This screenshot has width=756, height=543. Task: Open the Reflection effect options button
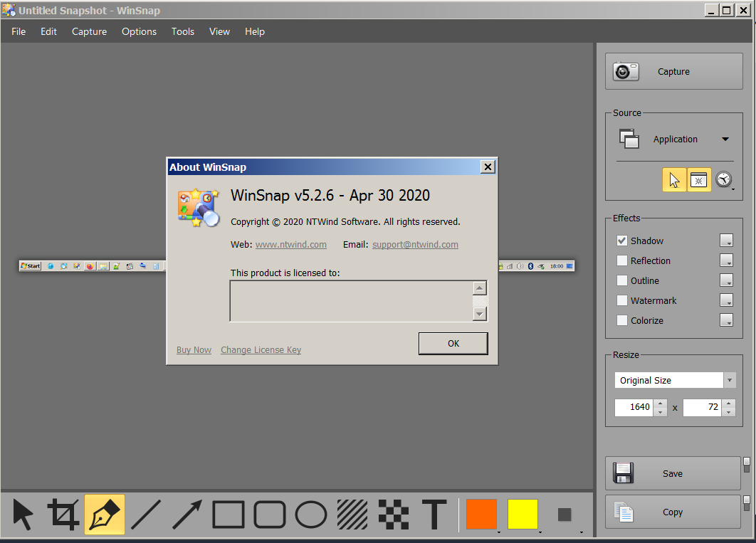[726, 260]
